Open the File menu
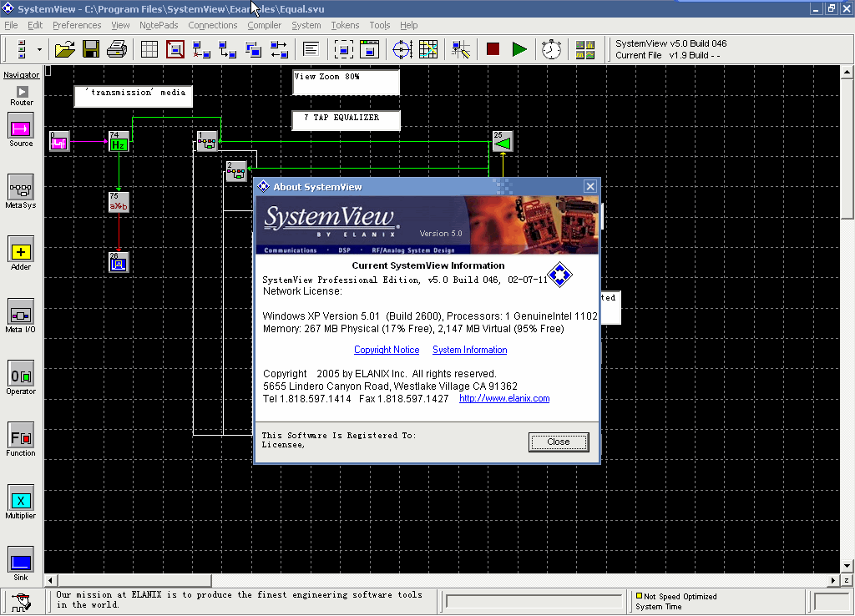This screenshot has width=855, height=616. 11,25
